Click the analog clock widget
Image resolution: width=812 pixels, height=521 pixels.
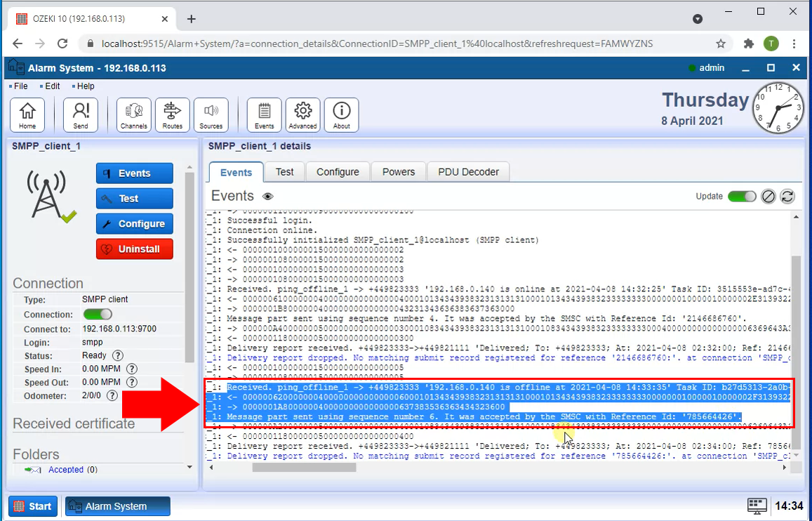click(x=778, y=107)
